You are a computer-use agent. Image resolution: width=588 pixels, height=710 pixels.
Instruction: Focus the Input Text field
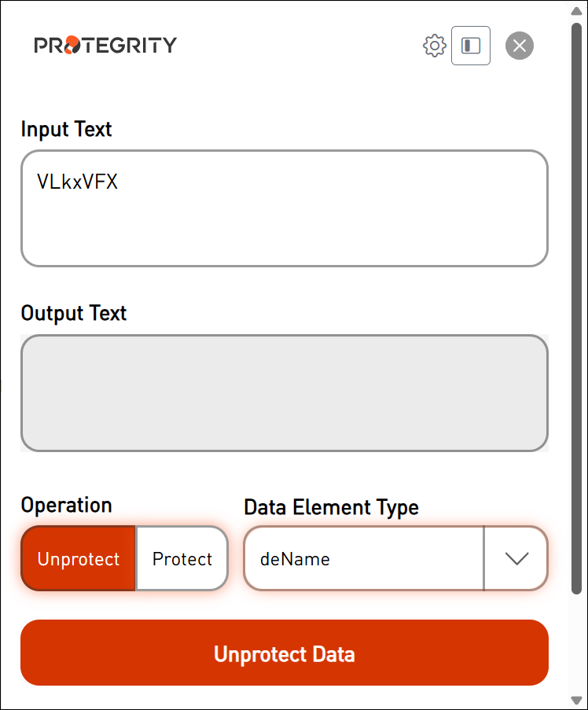(284, 224)
